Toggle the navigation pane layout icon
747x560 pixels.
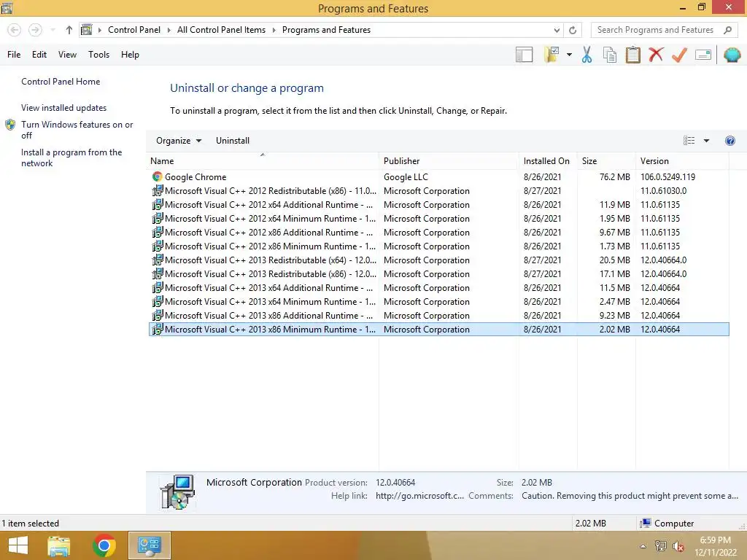click(524, 55)
